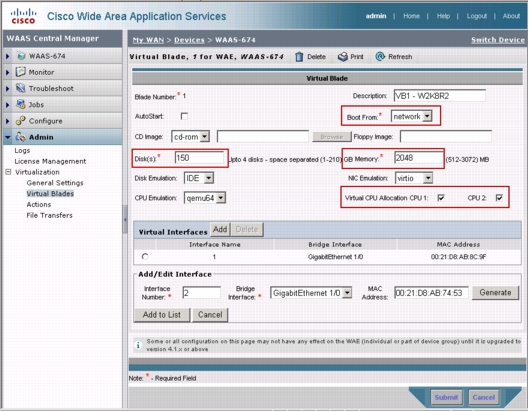Viewport: 529px width, 412px height.
Task: Click the Jobs sidebar icon
Action: point(21,104)
